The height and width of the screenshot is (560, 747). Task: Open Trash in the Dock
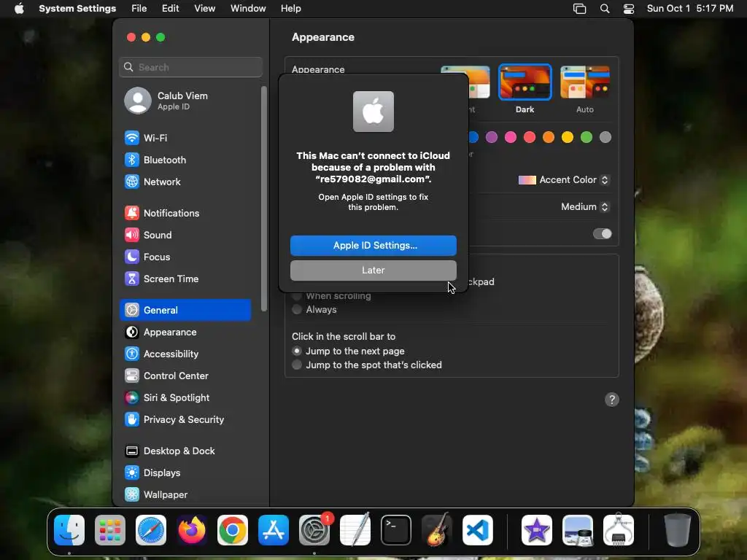(677, 530)
